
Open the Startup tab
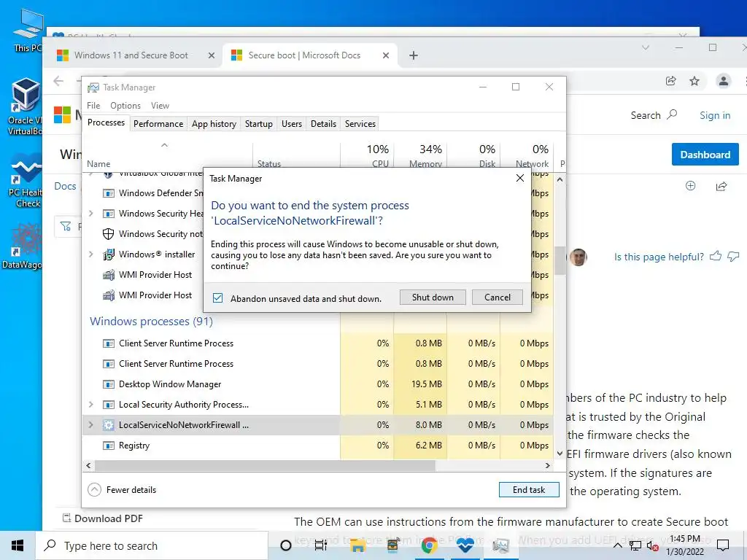point(259,124)
